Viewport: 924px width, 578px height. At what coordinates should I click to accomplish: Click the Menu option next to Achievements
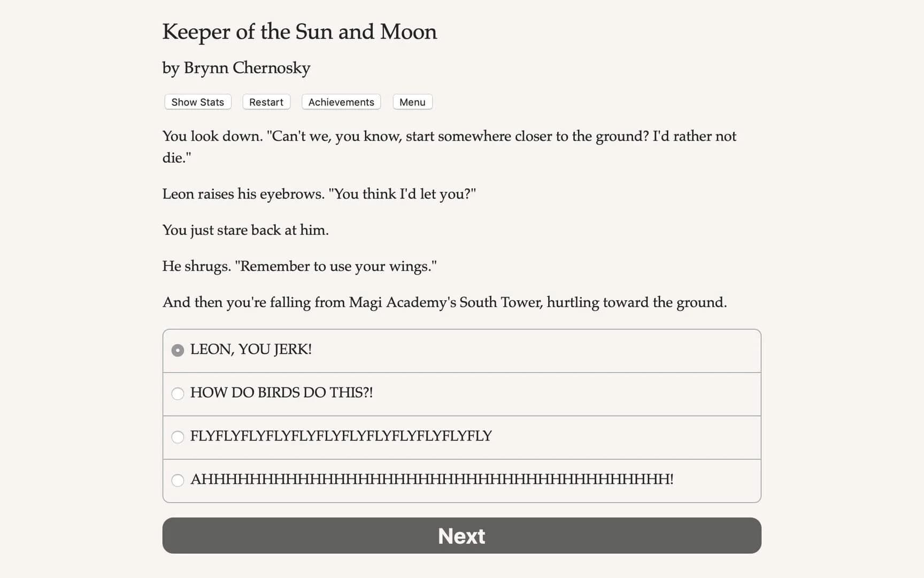412,102
